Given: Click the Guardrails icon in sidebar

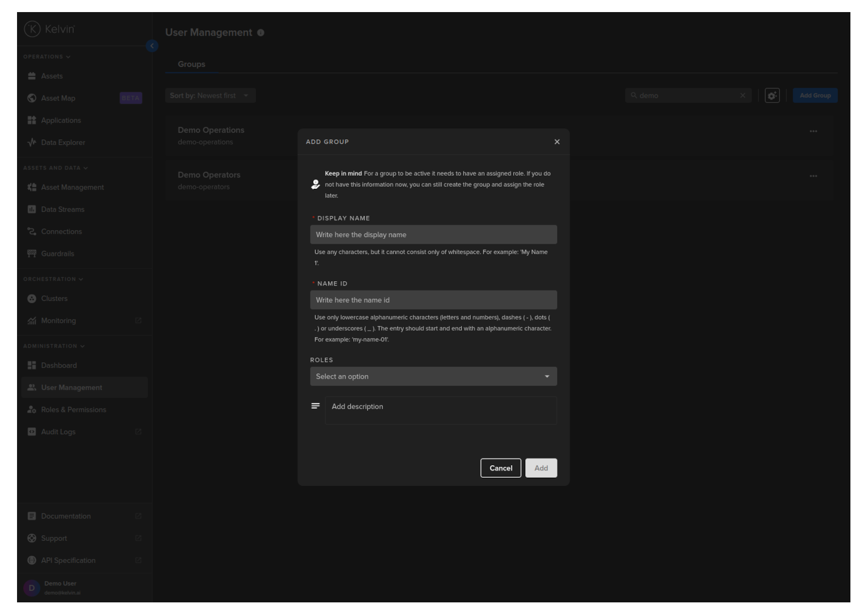Looking at the screenshot, I should pyautogui.click(x=32, y=254).
